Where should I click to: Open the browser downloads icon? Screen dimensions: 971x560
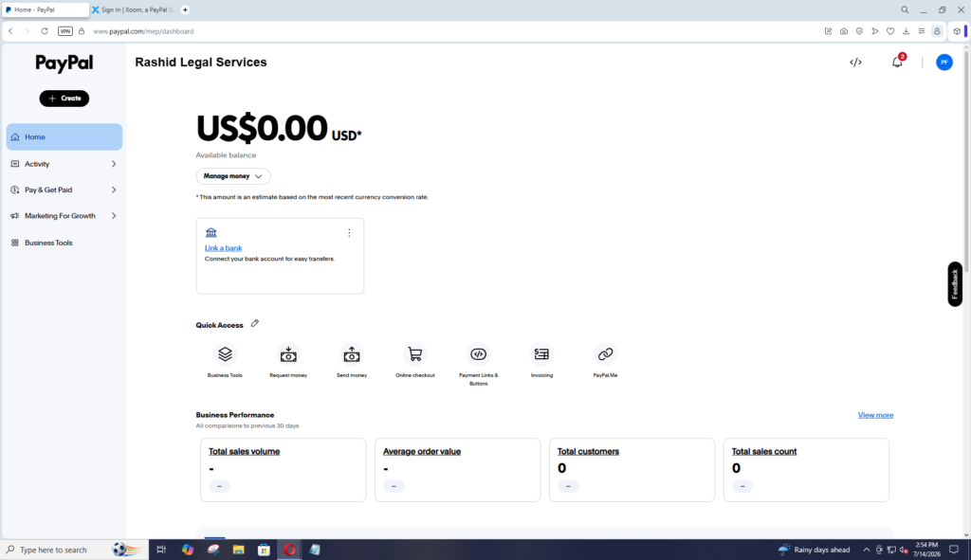pyautogui.click(x=906, y=31)
